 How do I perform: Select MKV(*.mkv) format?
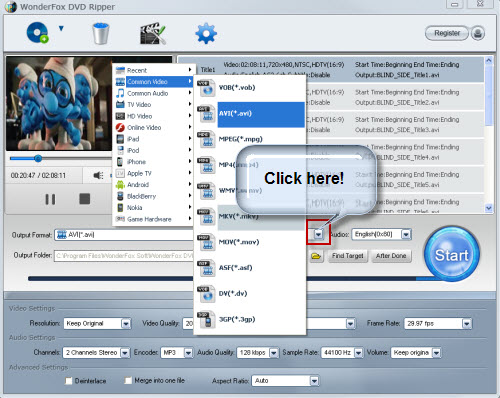click(x=250, y=217)
